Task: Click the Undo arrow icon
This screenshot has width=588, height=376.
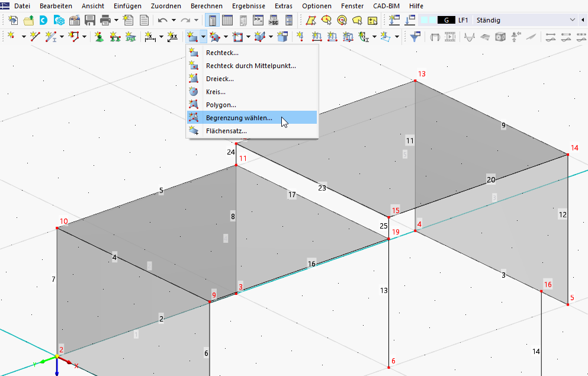Action: pos(162,20)
